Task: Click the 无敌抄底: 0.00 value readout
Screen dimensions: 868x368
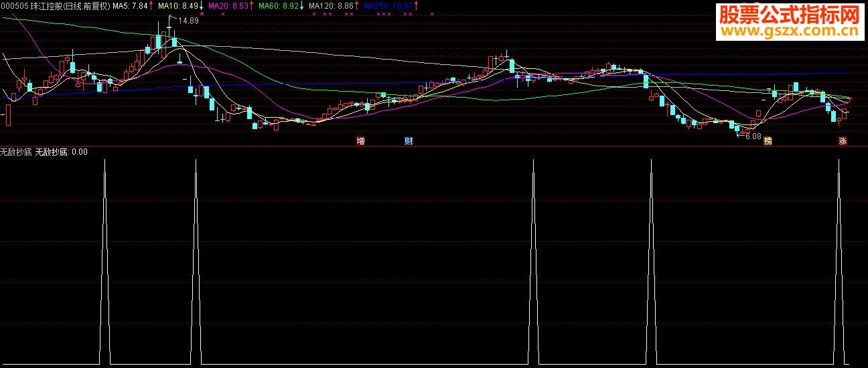Action: 61,152
